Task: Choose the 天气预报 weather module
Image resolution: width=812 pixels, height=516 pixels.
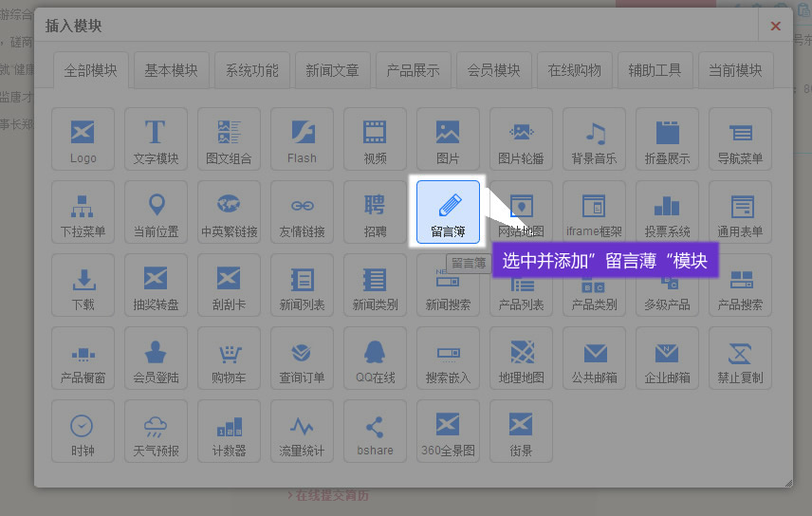Action: (157, 431)
